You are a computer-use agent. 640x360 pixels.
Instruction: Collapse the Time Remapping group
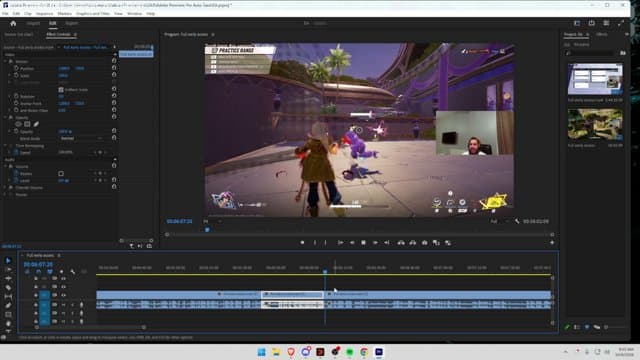5,145
